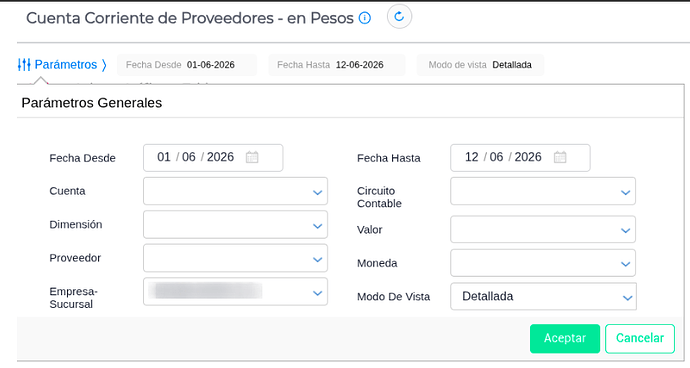690x368 pixels.
Task: Open the Dimensión dropdown
Action: 235,224
